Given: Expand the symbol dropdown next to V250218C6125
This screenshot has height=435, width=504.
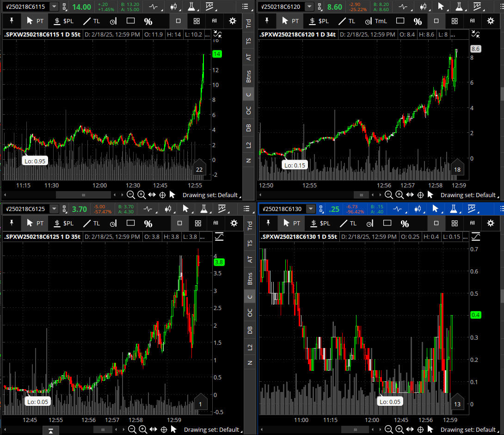Looking at the screenshot, I should click(54, 209).
